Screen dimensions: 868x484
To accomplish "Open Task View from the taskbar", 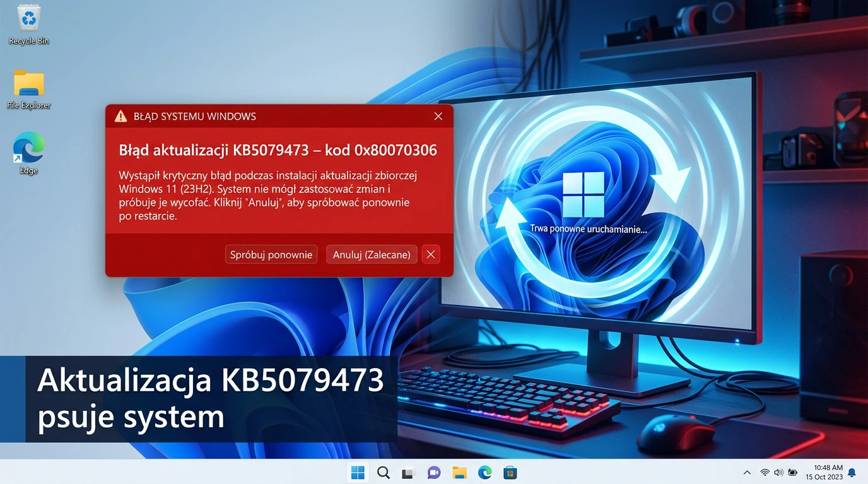I will (409, 472).
